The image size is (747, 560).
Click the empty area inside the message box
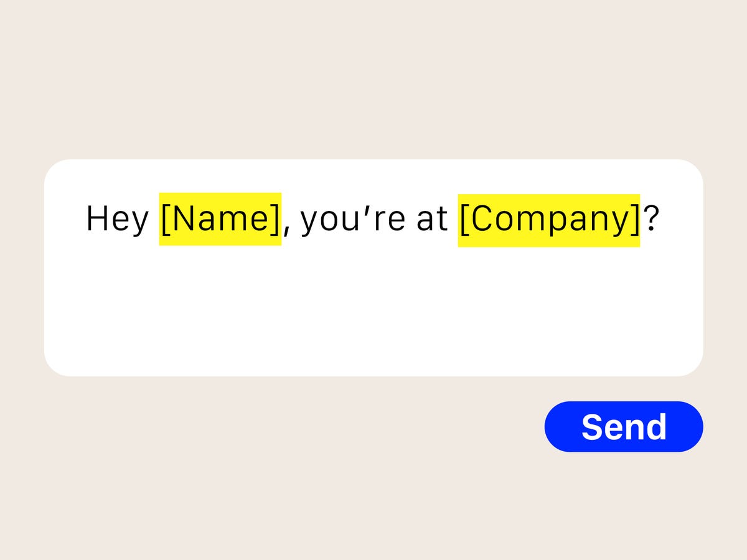pyautogui.click(x=374, y=311)
